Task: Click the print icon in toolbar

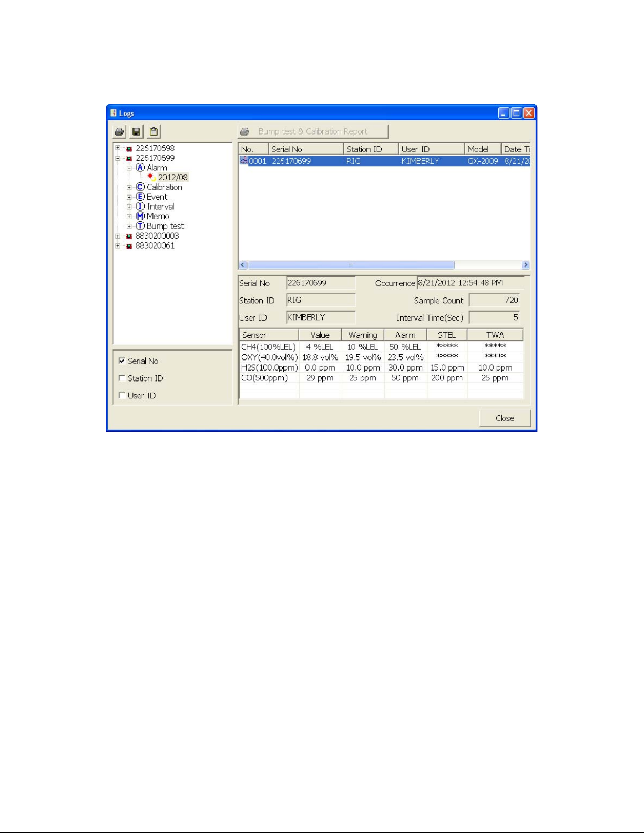Action: click(x=119, y=131)
